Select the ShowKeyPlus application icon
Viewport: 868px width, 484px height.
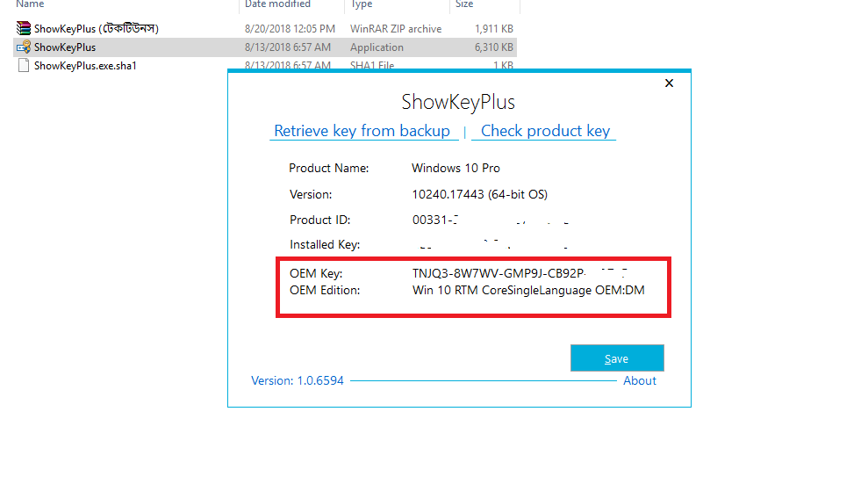(24, 47)
